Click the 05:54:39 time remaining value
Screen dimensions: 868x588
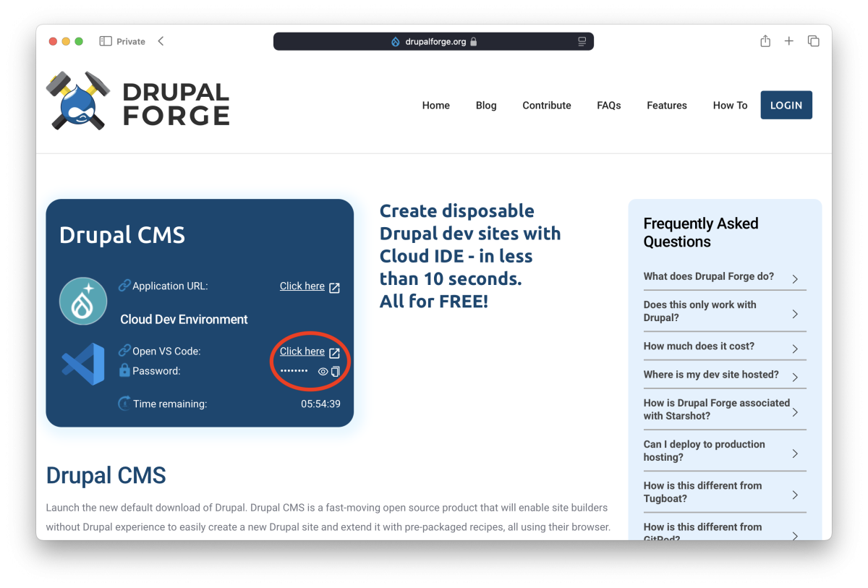coord(321,404)
